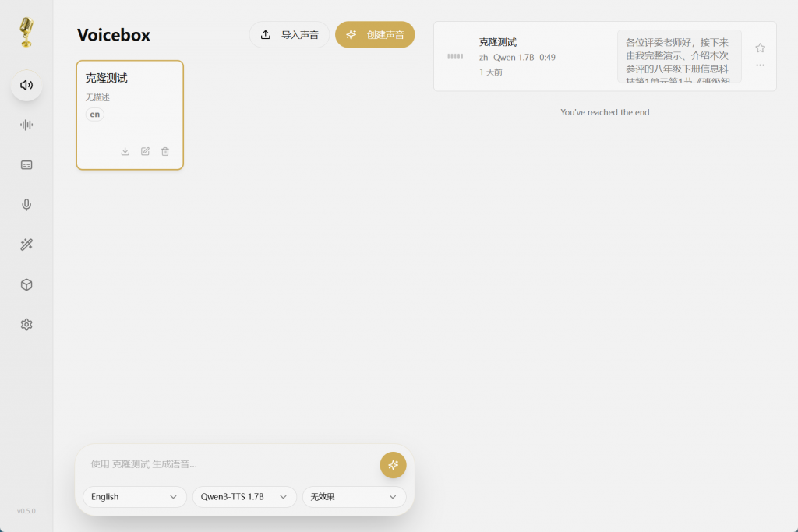Open the audio waveform sidebar icon
Viewport: 798px width, 532px height.
point(26,125)
